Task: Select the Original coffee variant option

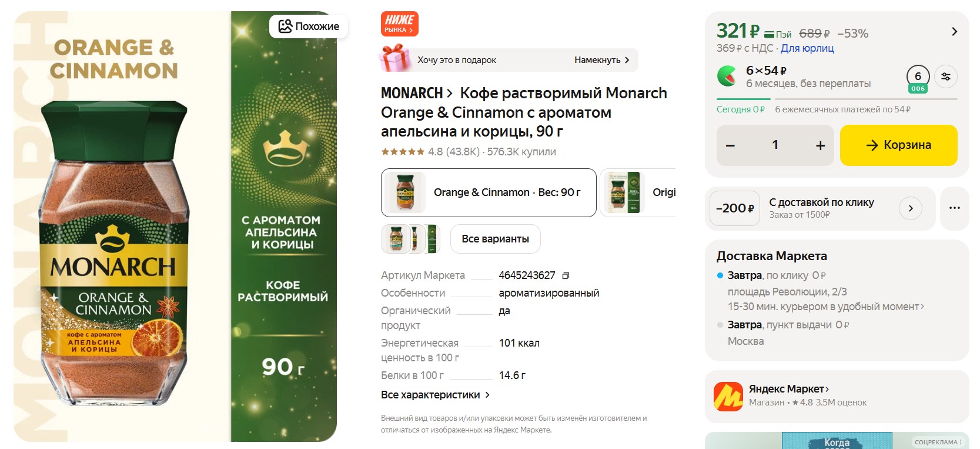Action: (x=638, y=192)
